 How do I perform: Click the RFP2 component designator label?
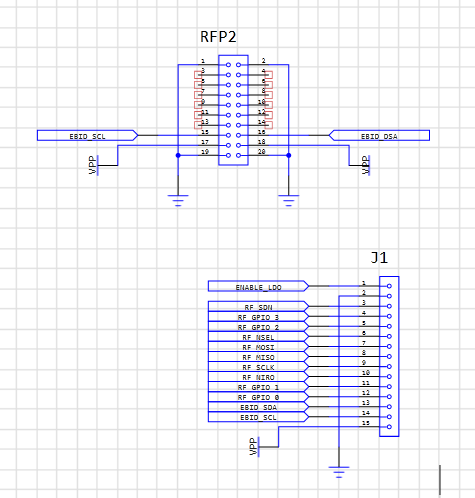tap(218, 37)
